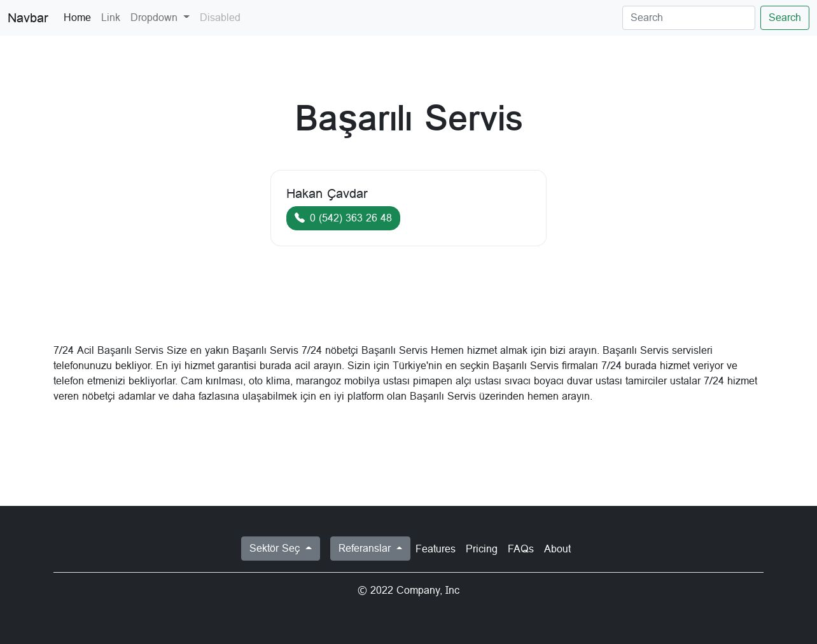This screenshot has height=644, width=817.
Task: Call the 0 (542) 363 26 48 number
Action: [343, 218]
